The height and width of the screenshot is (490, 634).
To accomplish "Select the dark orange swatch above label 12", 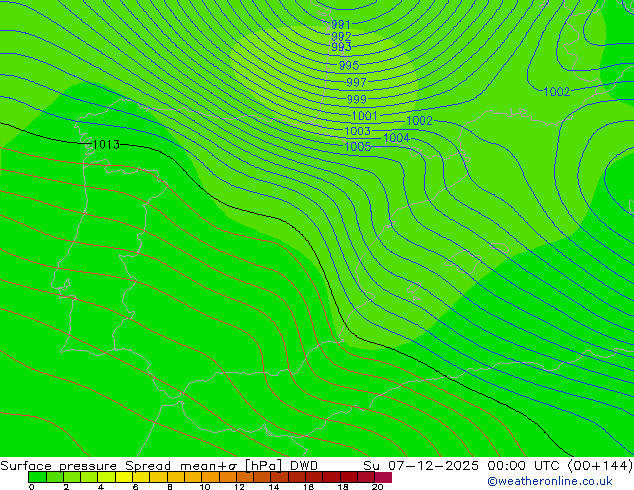I will click(245, 477).
